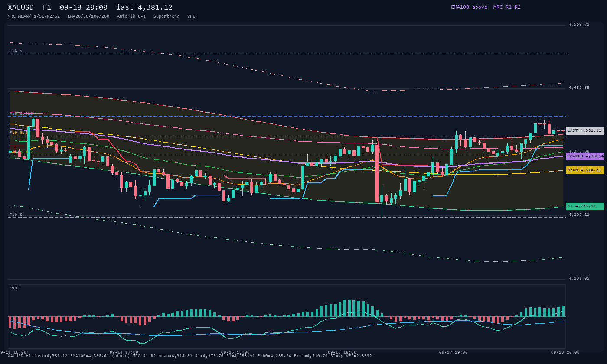Click the green S1 4,253.91 price tag
Screen dimensions: 607x364
(585, 206)
